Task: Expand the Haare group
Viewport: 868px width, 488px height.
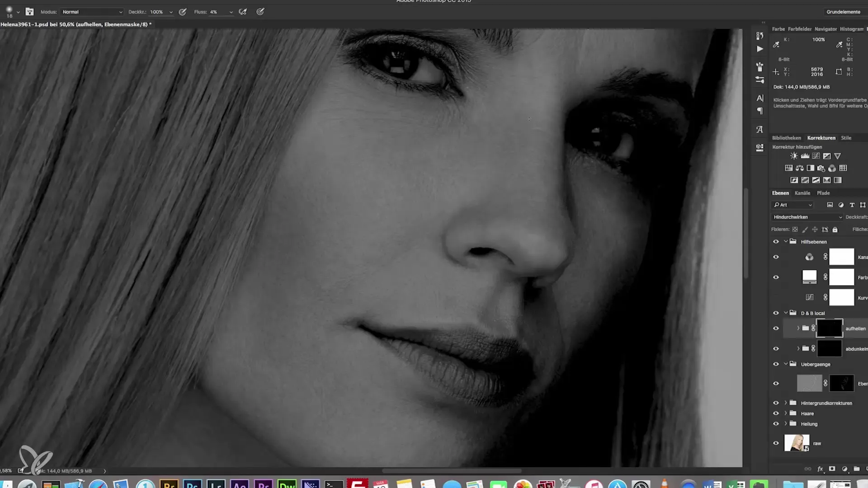Action: (x=786, y=413)
